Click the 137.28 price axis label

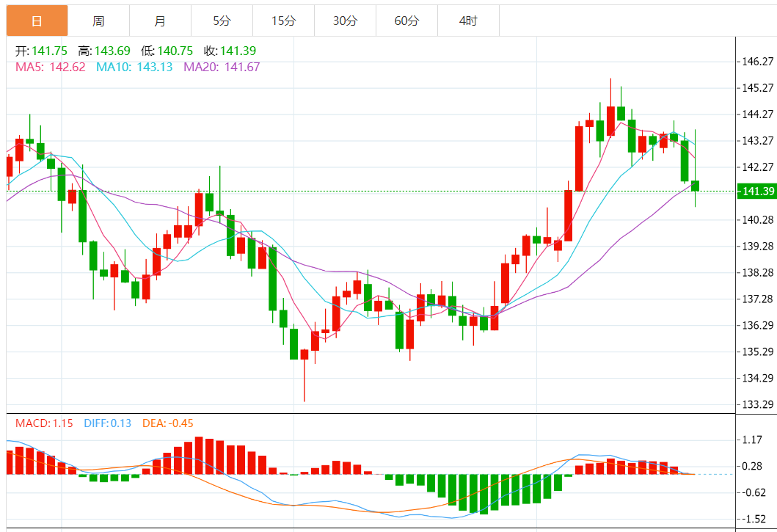click(757, 299)
